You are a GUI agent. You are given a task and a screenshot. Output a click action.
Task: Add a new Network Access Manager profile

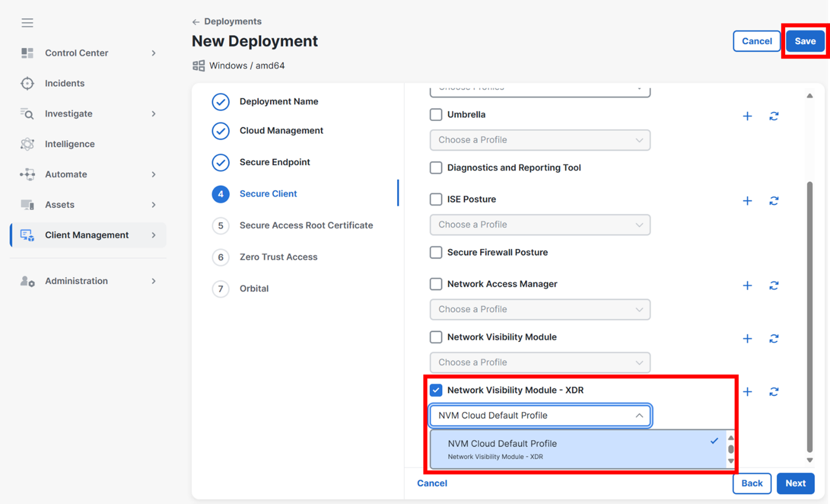[747, 285]
